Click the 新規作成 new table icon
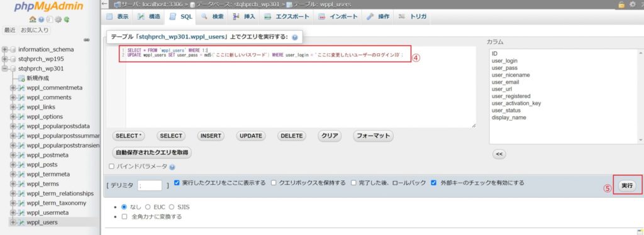This screenshot has height=235, width=644. point(21,79)
